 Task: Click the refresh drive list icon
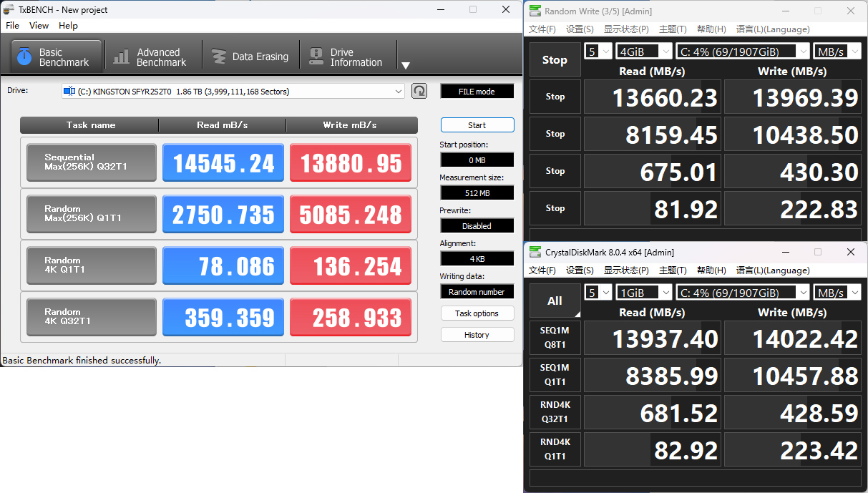click(419, 91)
